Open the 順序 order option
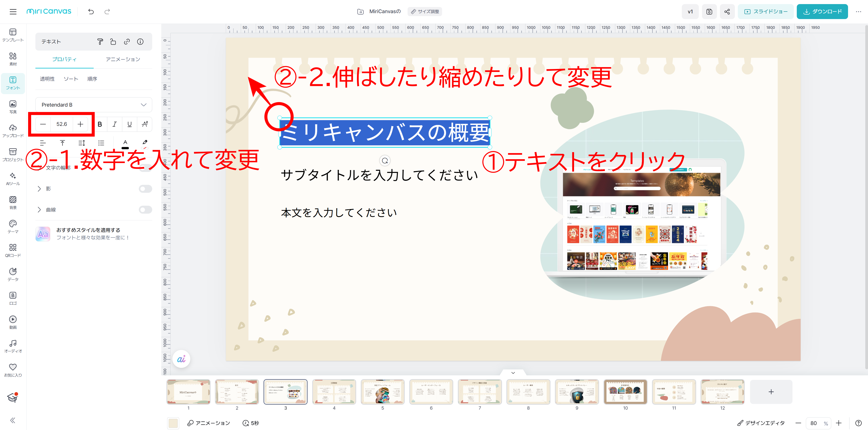The height and width of the screenshot is (430, 868). click(92, 79)
